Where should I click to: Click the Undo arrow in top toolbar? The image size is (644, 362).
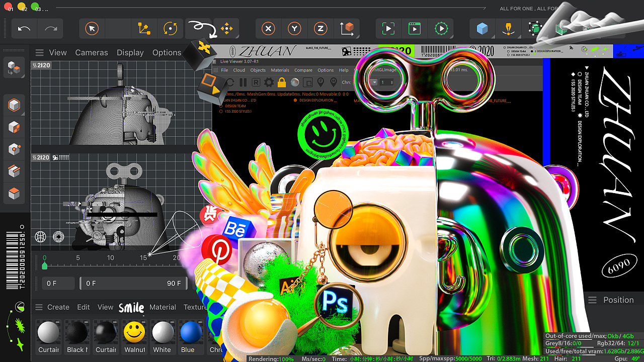24,29
